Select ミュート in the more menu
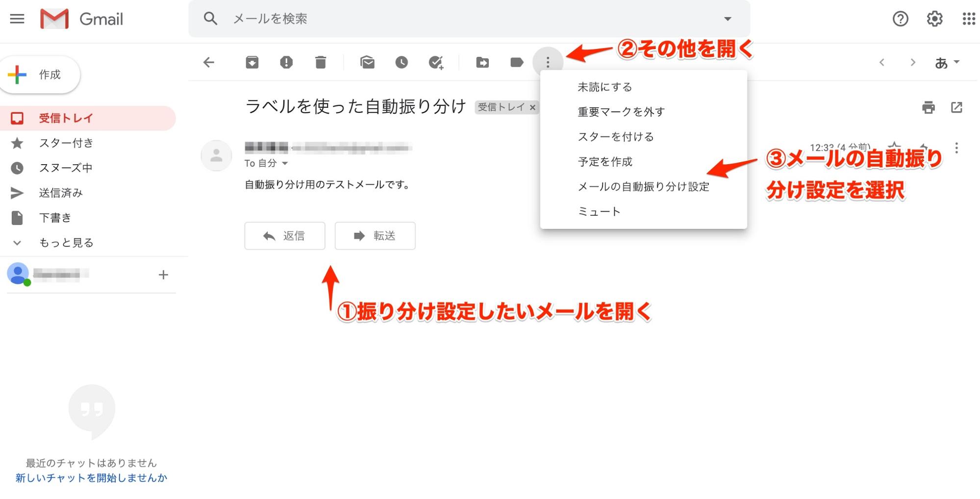This screenshot has width=980, height=499. [599, 212]
